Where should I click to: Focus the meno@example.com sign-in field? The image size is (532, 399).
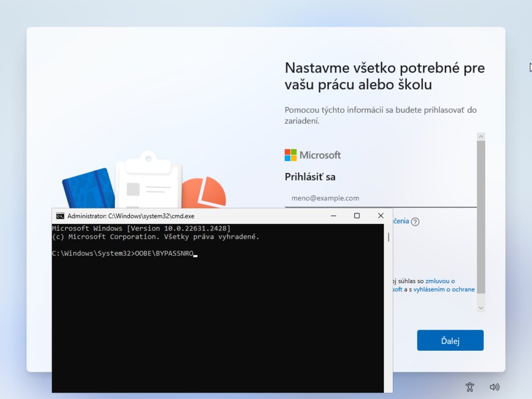(x=381, y=198)
